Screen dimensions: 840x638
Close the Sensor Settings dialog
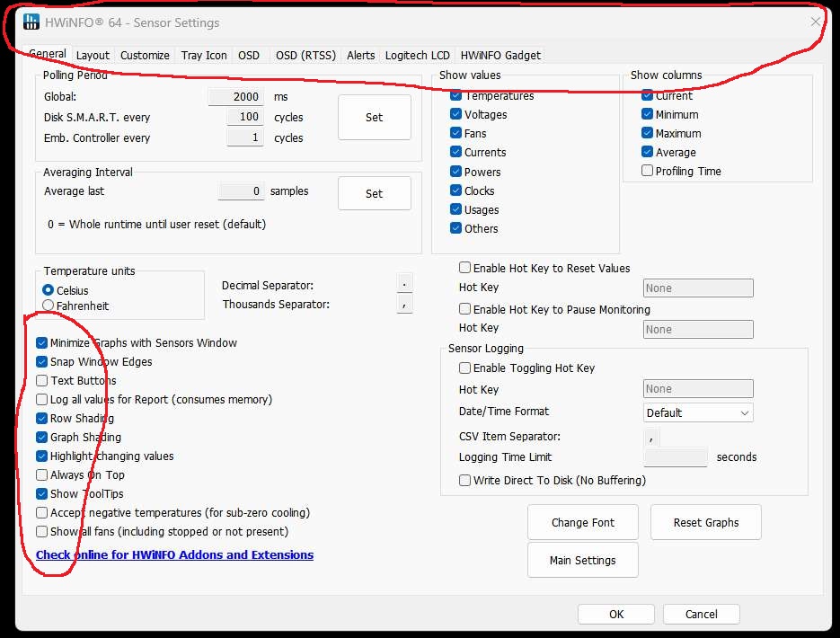point(815,22)
